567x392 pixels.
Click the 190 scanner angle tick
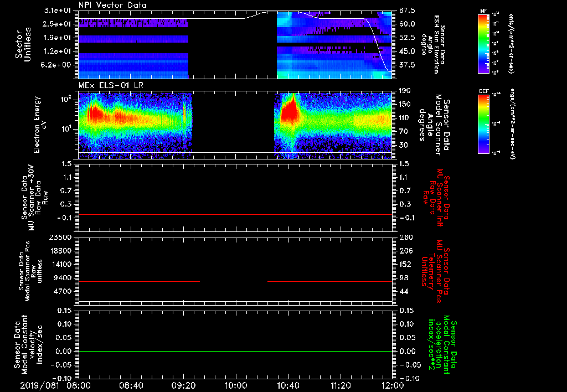[405, 91]
